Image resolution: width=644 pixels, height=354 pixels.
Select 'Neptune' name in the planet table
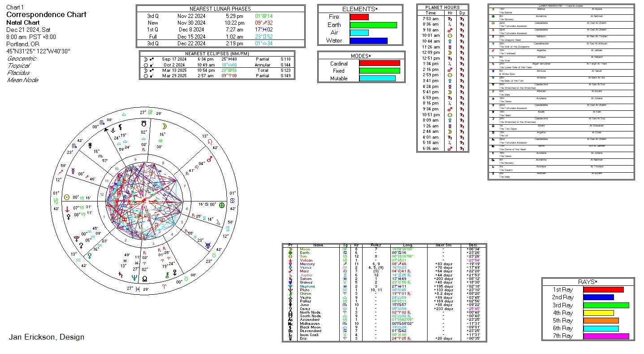tap(307, 286)
